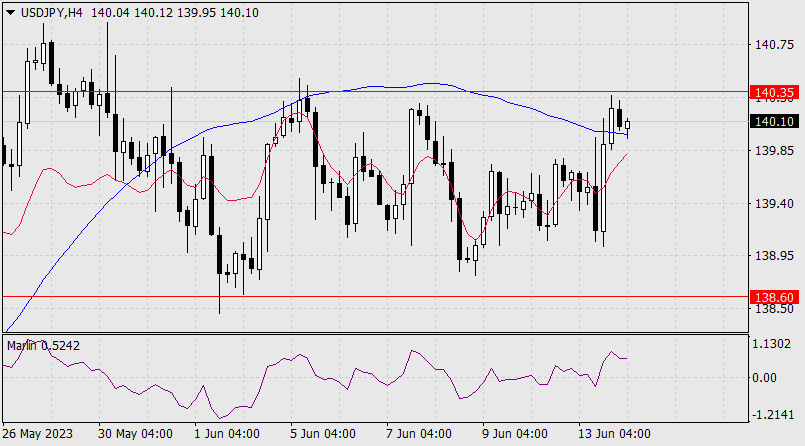Click the 1 Jun 04:00 time label

227,434
